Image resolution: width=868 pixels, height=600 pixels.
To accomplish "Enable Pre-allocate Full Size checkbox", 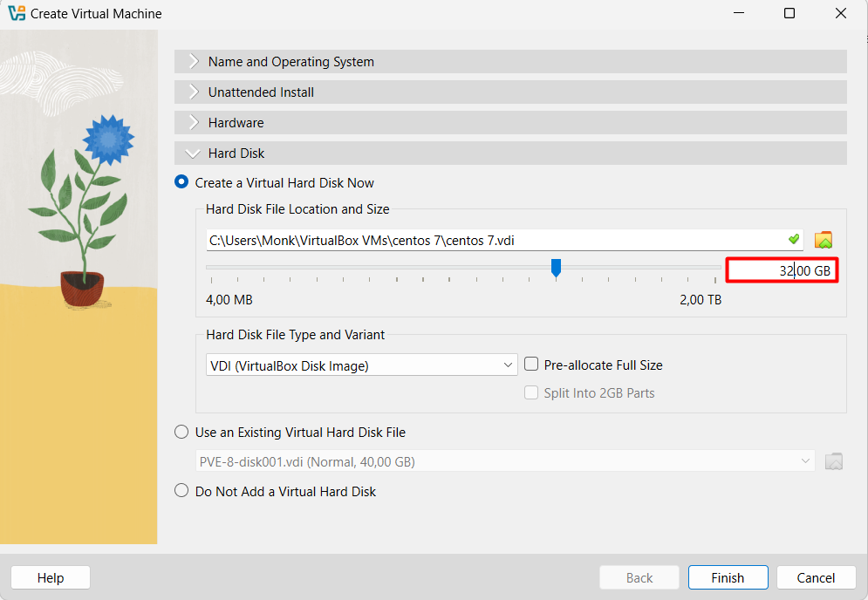I will (530, 365).
